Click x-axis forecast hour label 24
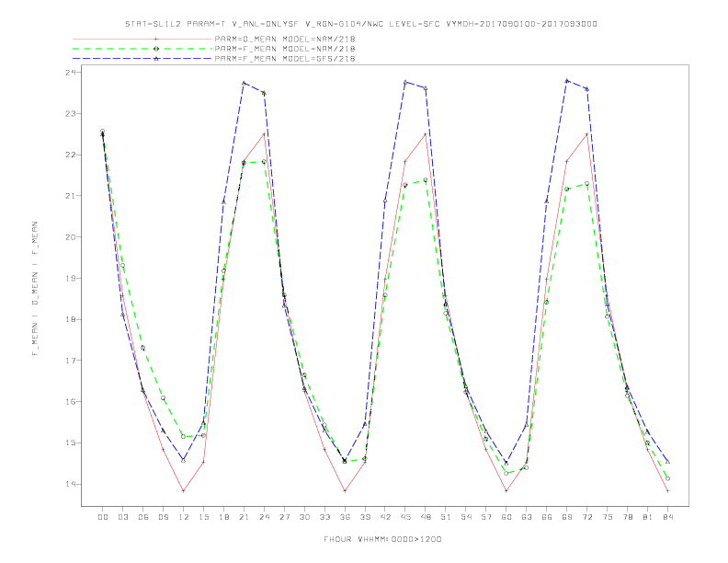The image size is (728, 563). 264,517
